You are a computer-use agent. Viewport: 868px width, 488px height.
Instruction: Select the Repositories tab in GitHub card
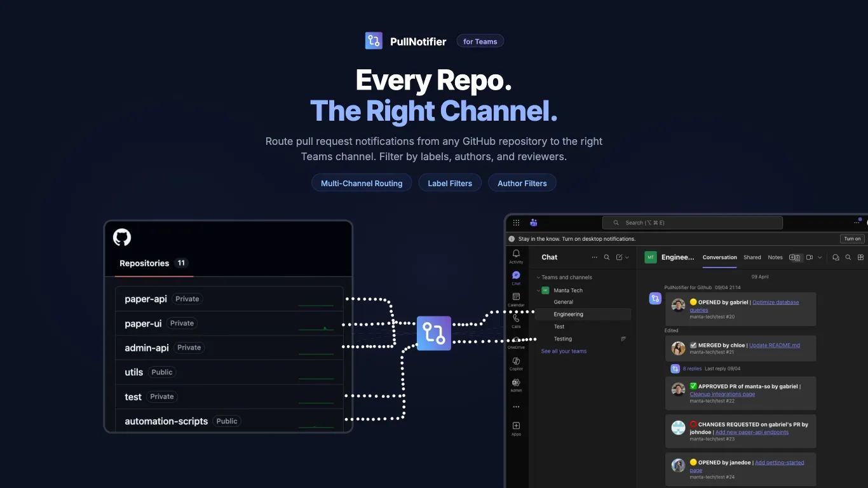click(x=154, y=263)
